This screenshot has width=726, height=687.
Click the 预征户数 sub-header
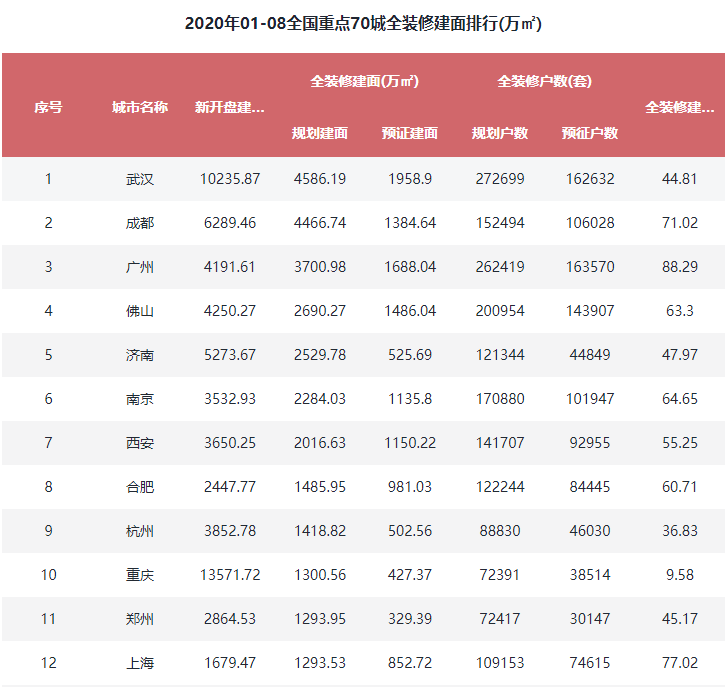(590, 133)
